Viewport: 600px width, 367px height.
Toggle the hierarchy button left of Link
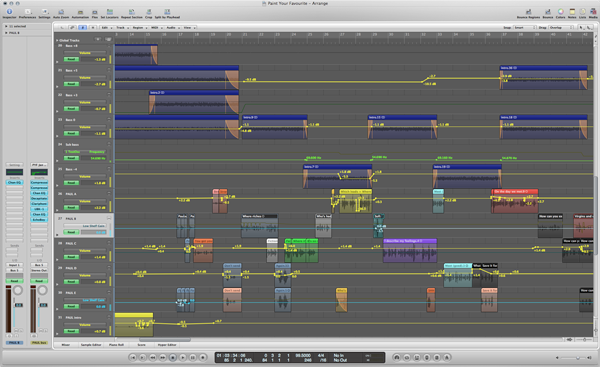pos(62,28)
